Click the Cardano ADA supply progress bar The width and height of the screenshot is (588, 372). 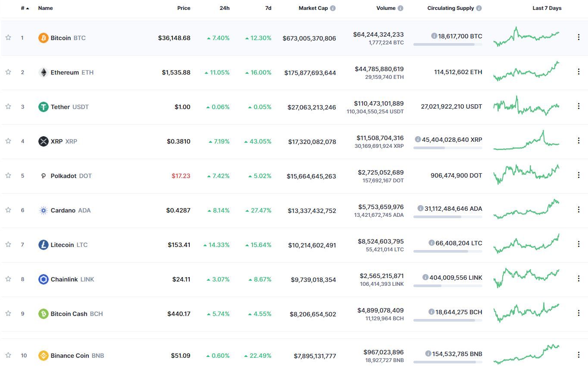(447, 217)
